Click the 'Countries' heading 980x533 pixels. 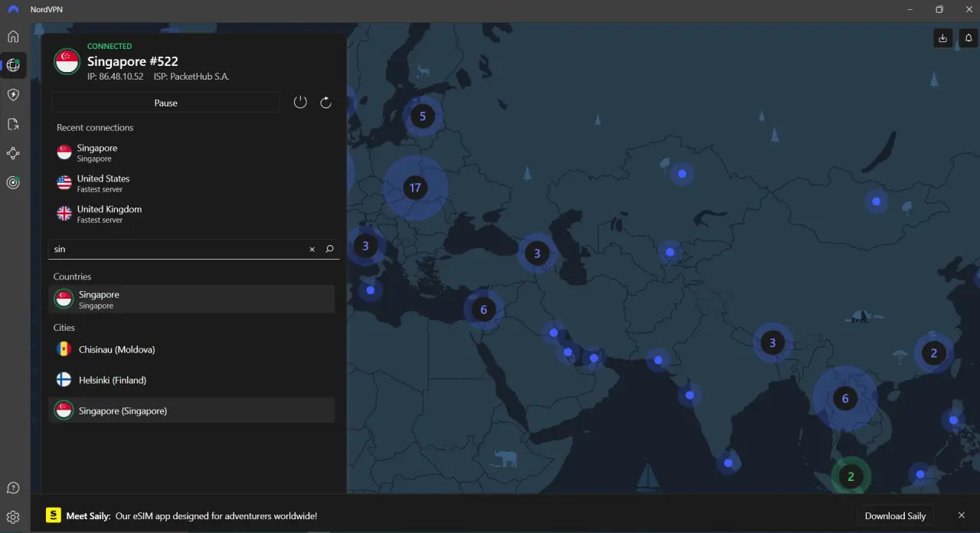72,276
